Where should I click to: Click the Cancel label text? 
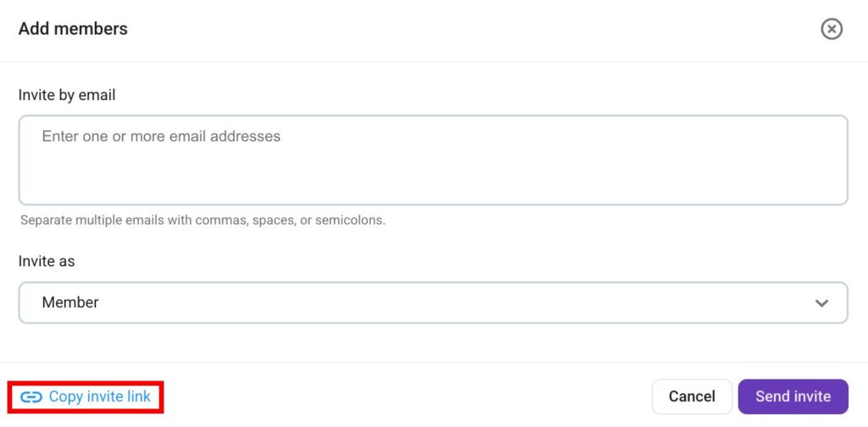(692, 396)
